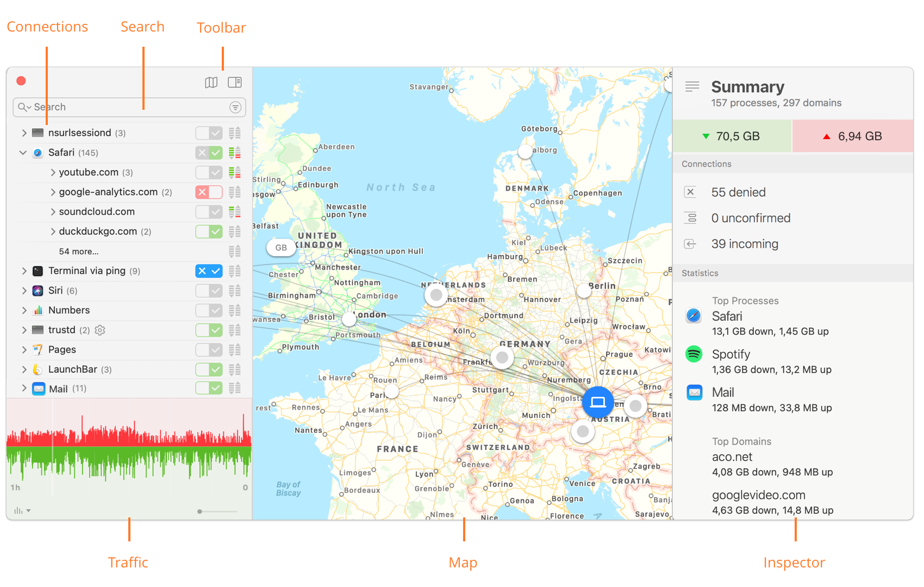Toggle the inspector sidebar icon in toolbar
The height and width of the screenshot is (587, 924).
tap(235, 82)
